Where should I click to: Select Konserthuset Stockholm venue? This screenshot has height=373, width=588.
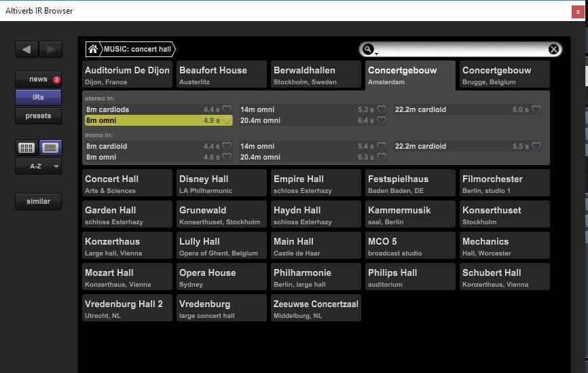[x=504, y=214]
